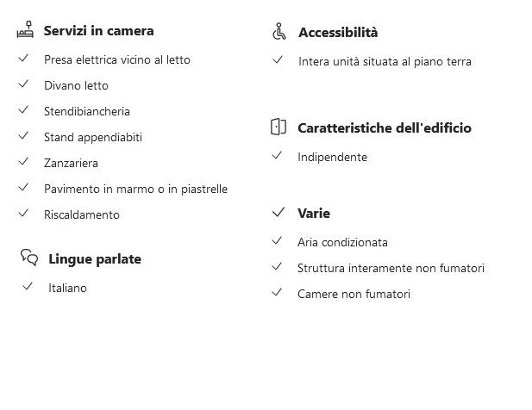Image resolution: width=532 pixels, height=410 pixels.
Task: Click the checkmark beside Aria condizionata
Action: click(277, 240)
